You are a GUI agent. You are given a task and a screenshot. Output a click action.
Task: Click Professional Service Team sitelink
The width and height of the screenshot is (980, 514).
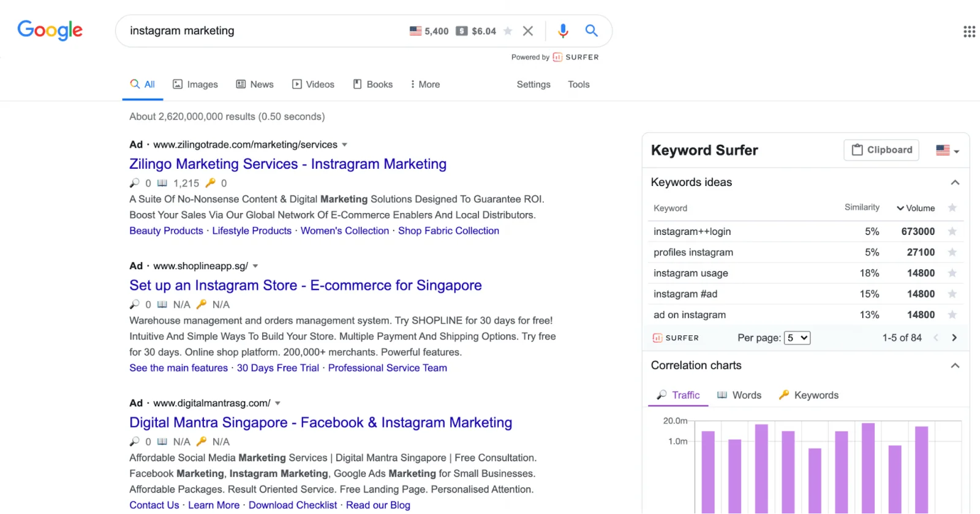[x=388, y=368]
